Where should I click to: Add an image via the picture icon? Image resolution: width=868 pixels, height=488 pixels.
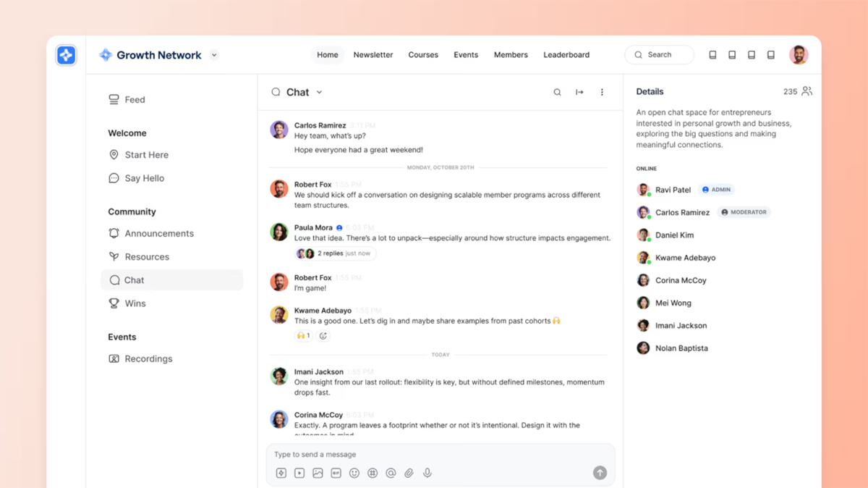(318, 473)
